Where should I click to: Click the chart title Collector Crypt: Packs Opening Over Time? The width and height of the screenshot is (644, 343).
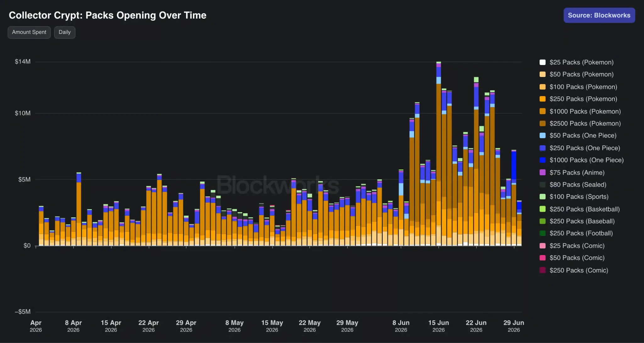(x=108, y=15)
